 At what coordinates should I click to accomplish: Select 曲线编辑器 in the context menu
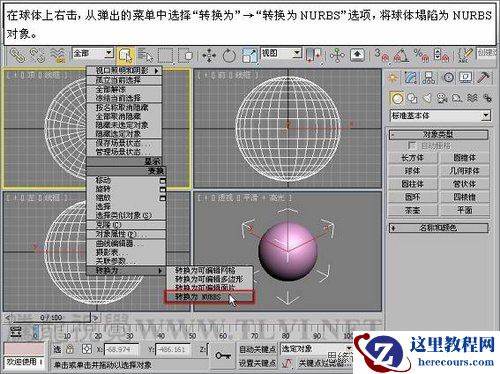pyautogui.click(x=126, y=243)
